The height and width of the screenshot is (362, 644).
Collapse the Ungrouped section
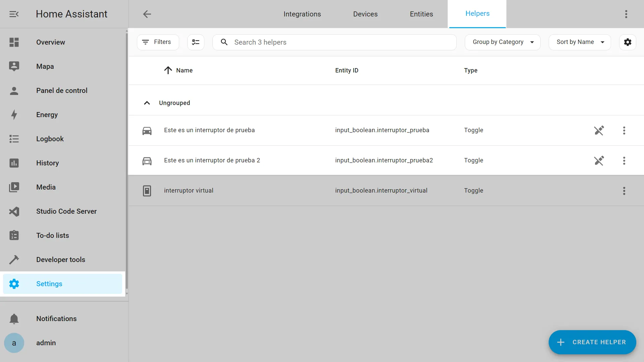click(x=147, y=103)
